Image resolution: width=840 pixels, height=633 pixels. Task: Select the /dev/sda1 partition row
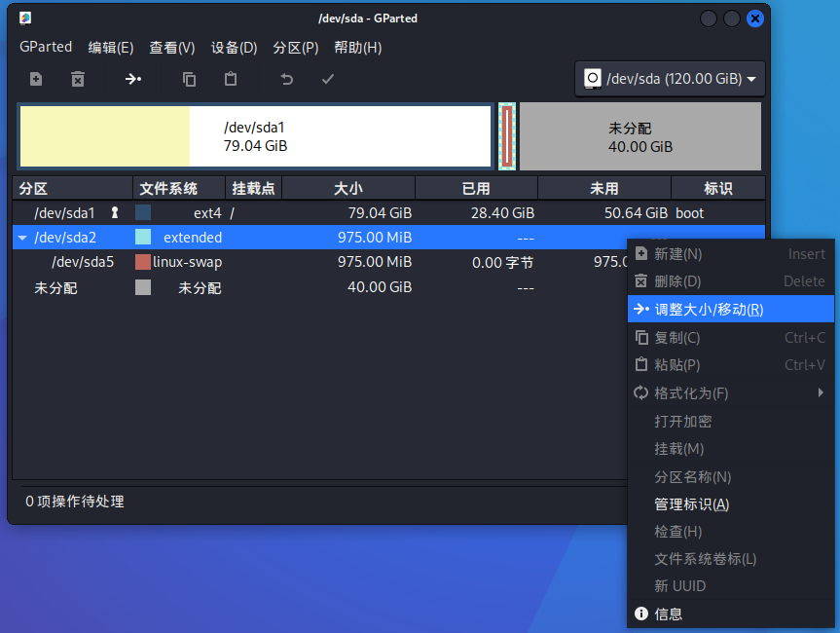click(388, 213)
